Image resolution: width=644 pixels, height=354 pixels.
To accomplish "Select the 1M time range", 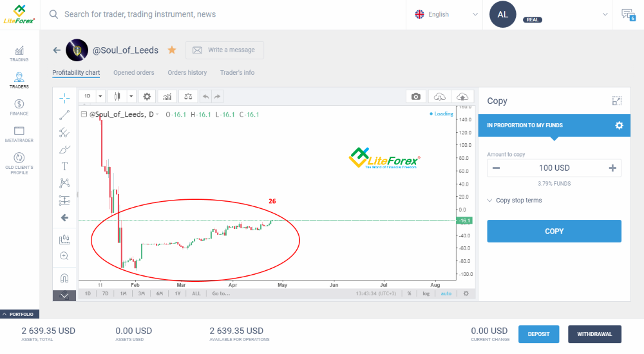I will [123, 293].
